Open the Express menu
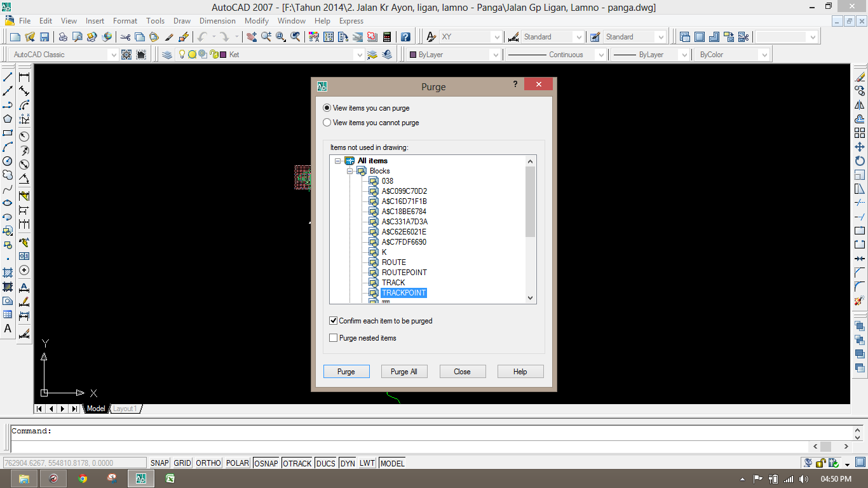The image size is (868, 488). (x=351, y=21)
